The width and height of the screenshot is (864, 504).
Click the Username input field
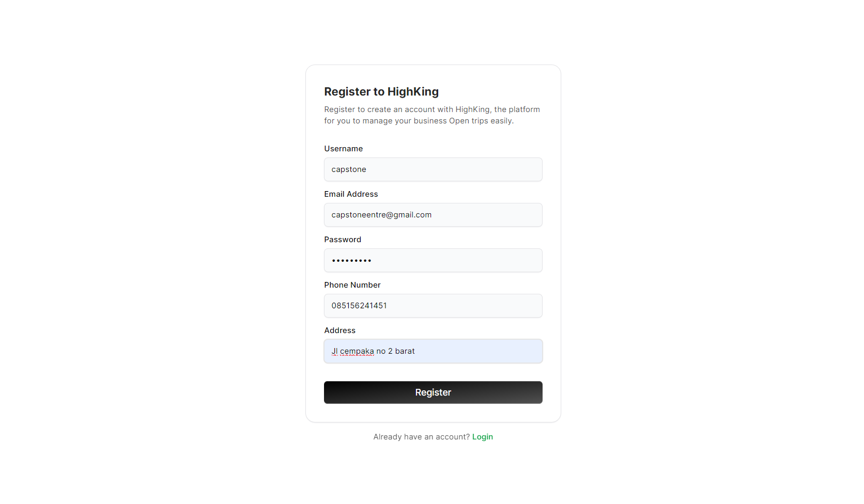(x=433, y=169)
